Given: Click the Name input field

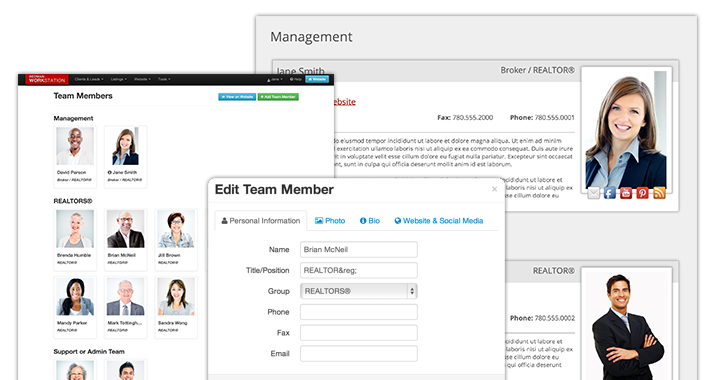Looking at the screenshot, I should [x=359, y=250].
